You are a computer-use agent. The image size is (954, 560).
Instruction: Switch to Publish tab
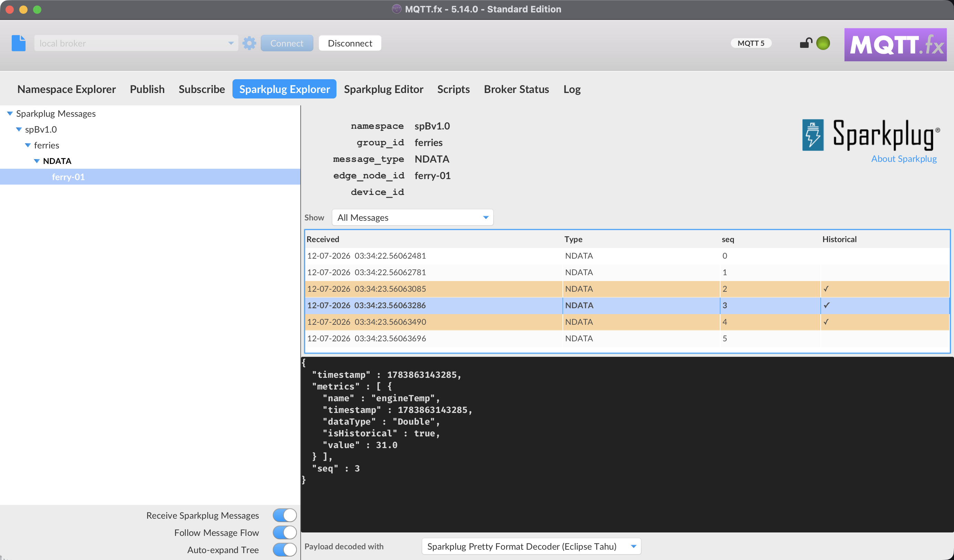click(147, 89)
